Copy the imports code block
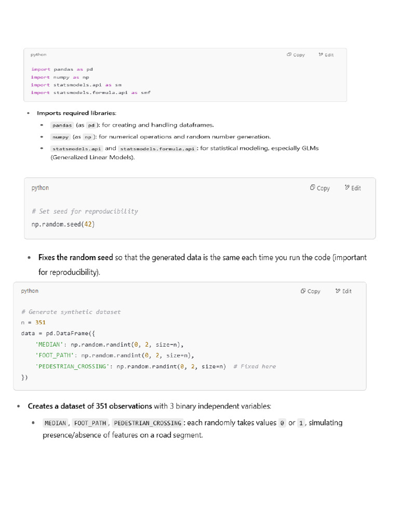Image resolution: width=399 pixels, height=532 pixels. click(296, 55)
